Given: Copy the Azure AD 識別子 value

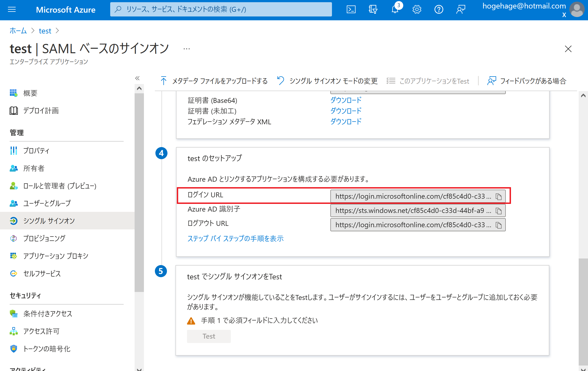Looking at the screenshot, I should pyautogui.click(x=499, y=211).
